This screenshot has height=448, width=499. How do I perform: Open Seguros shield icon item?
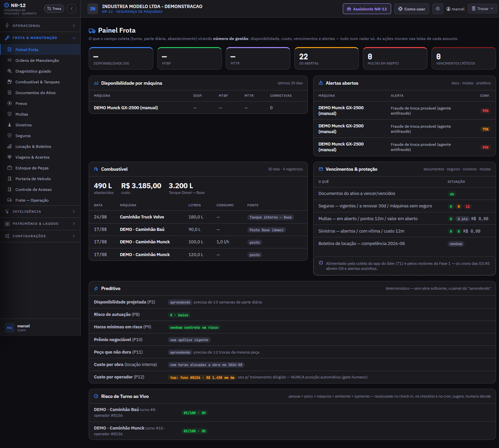click(x=9, y=136)
